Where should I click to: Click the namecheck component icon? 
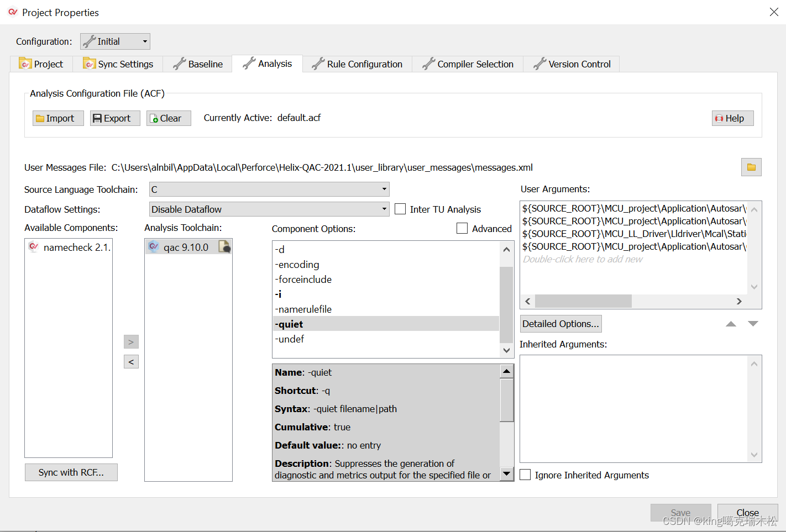tap(34, 247)
